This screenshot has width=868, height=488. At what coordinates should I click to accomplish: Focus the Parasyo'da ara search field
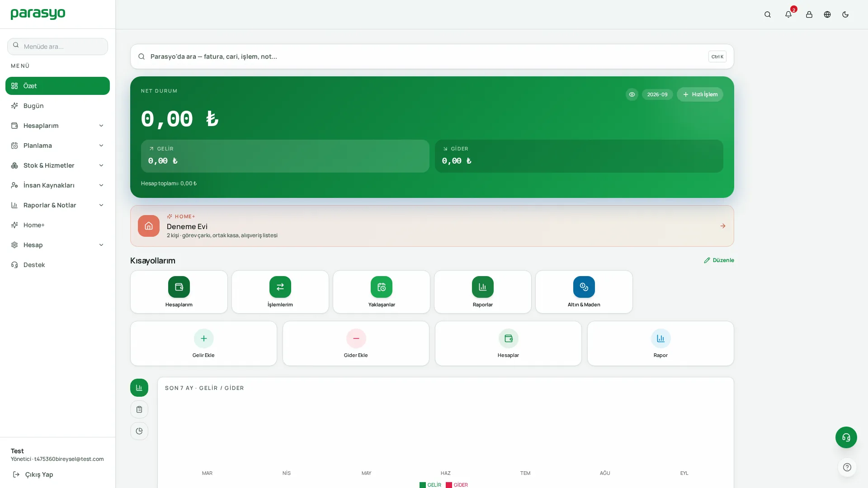point(432,56)
